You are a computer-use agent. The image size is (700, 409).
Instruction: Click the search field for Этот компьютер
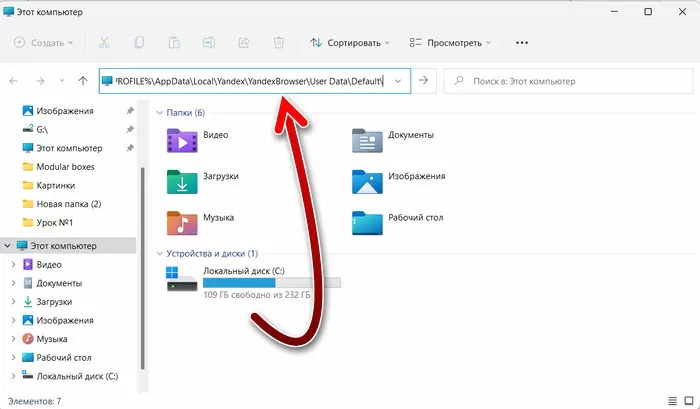565,81
